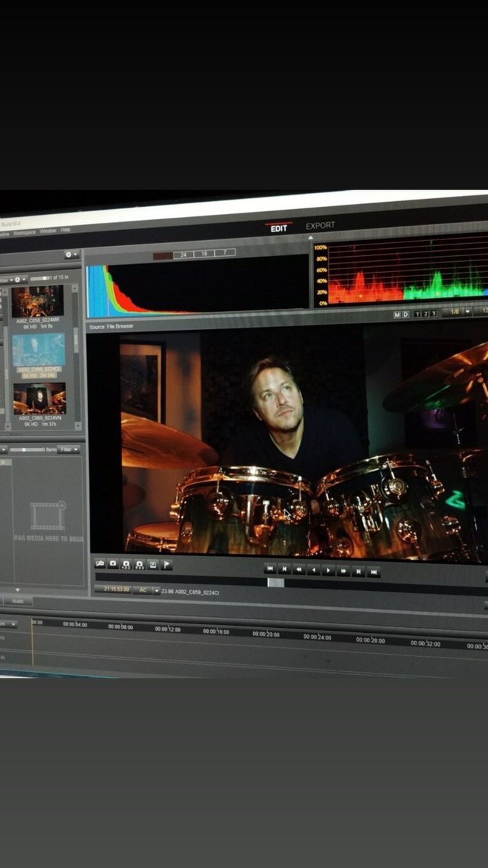Click the play forward button
The image size is (488, 868).
point(329,571)
